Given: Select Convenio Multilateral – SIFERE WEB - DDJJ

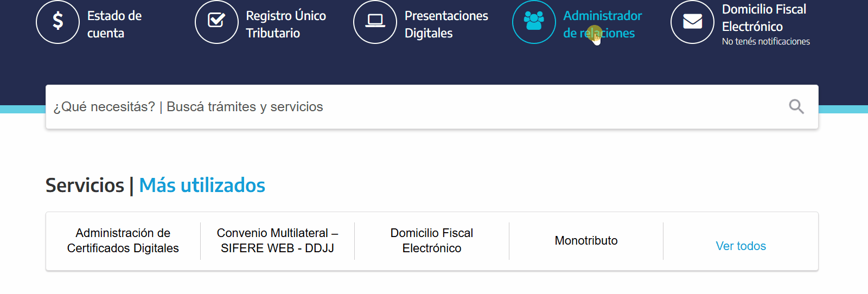Looking at the screenshot, I should point(277,240).
